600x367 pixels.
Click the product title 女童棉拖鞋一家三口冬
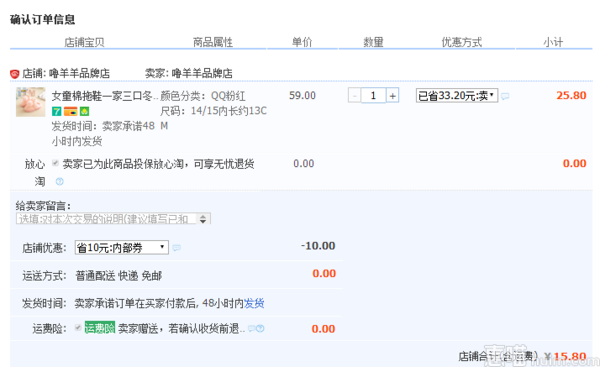click(x=103, y=96)
